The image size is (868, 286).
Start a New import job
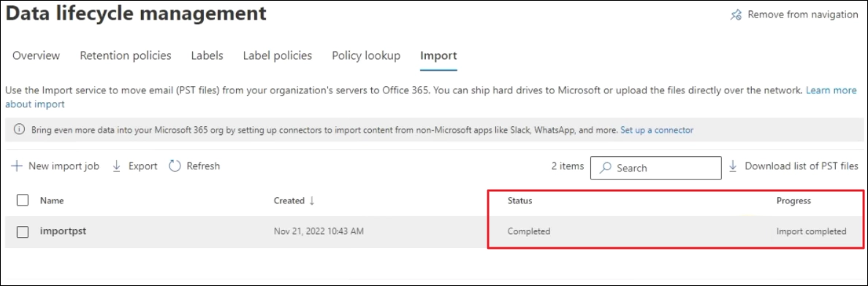(64, 166)
